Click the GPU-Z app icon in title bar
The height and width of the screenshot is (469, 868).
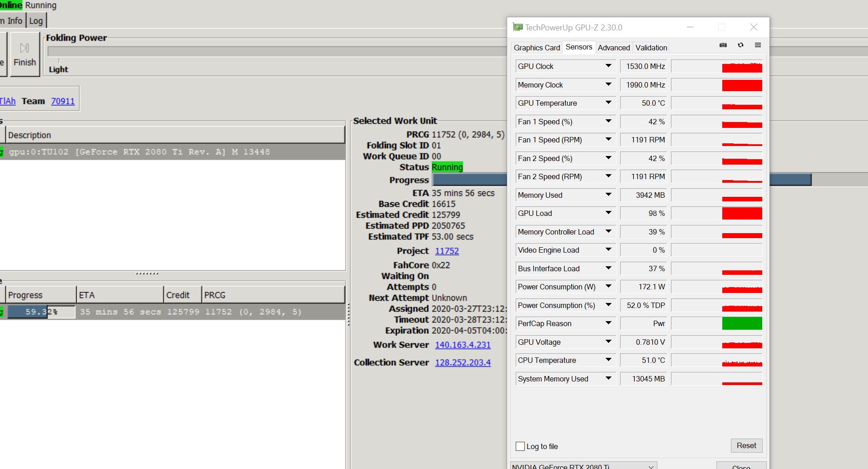(x=518, y=27)
